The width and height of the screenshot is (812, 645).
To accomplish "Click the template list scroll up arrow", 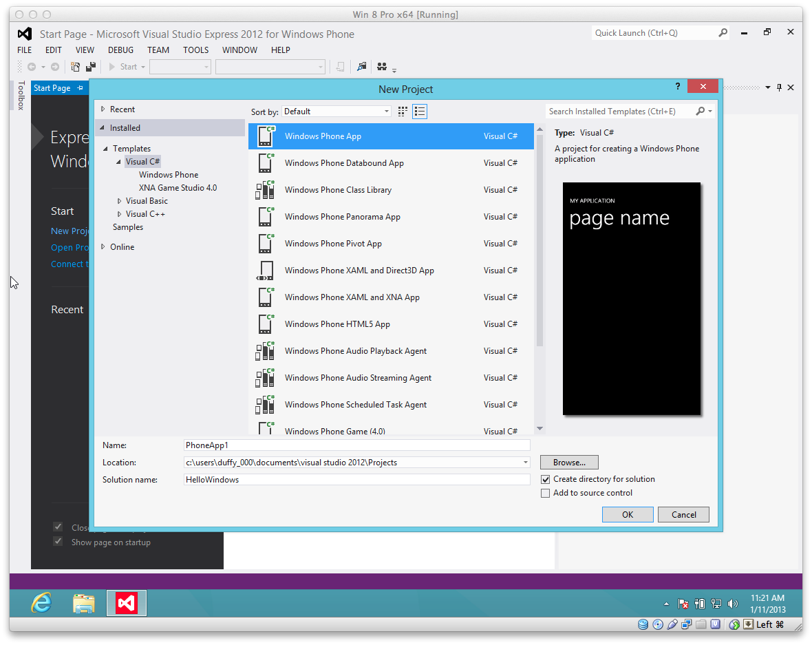I will click(x=539, y=129).
